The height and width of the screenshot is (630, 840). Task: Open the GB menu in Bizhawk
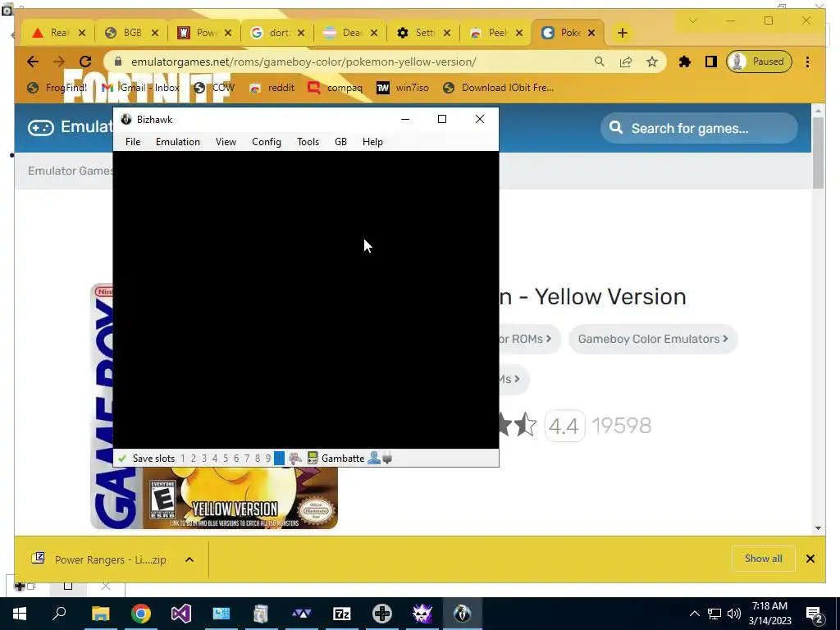pos(340,142)
